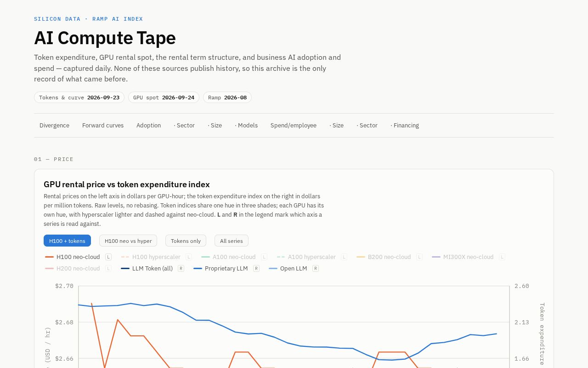
Task: Click the Ramp 2026-08 date pill
Action: tap(227, 98)
